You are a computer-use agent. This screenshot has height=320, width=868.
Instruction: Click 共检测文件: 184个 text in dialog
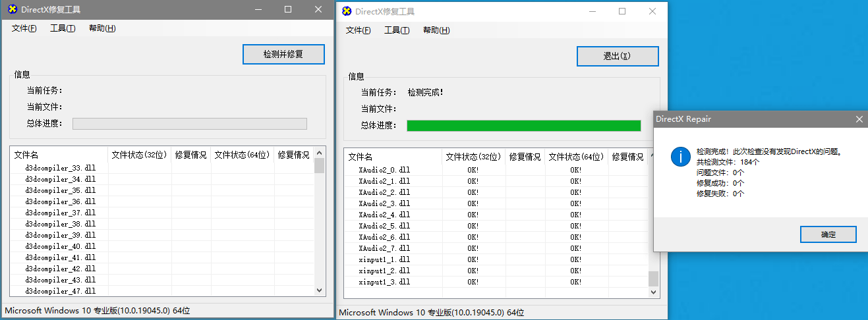(x=728, y=162)
